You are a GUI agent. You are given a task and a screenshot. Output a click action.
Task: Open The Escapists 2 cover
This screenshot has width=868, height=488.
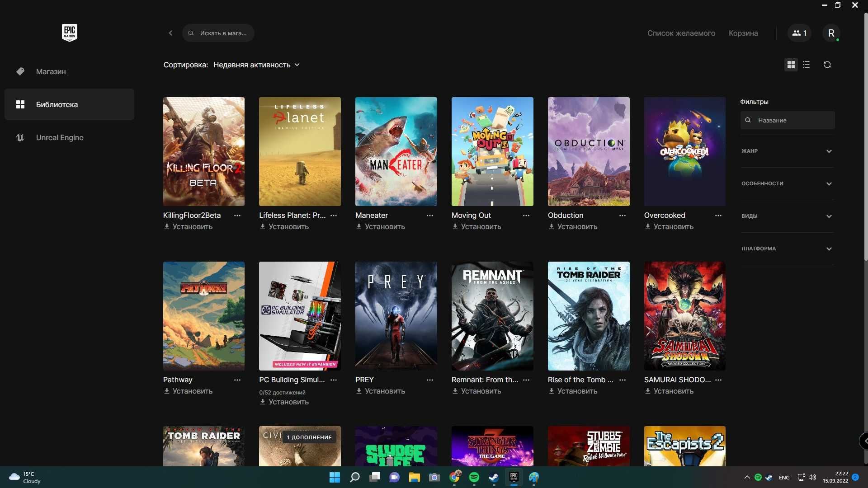coord(685,446)
